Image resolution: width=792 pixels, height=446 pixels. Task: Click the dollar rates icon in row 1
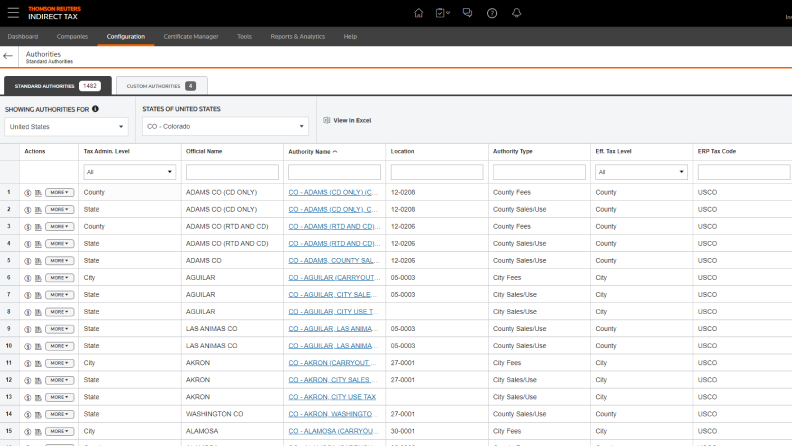[x=27, y=192]
